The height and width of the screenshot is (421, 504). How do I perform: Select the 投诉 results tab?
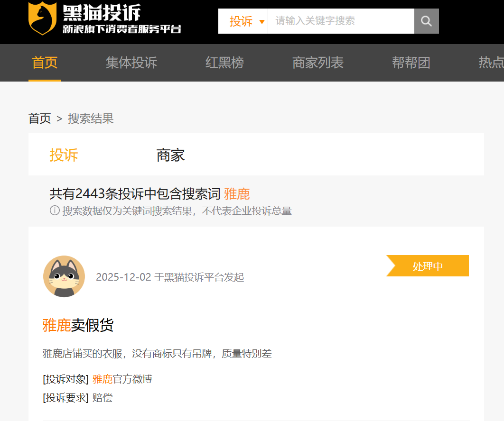tap(64, 155)
